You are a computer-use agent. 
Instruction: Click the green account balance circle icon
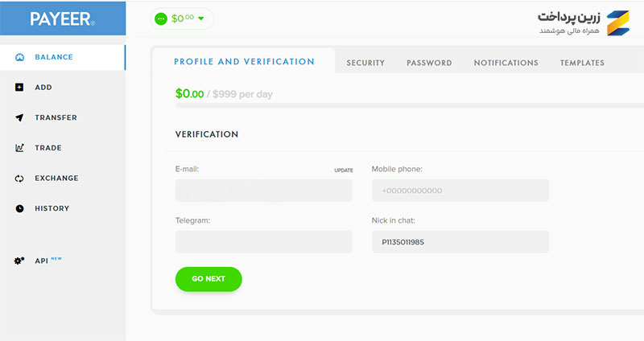coord(161,18)
